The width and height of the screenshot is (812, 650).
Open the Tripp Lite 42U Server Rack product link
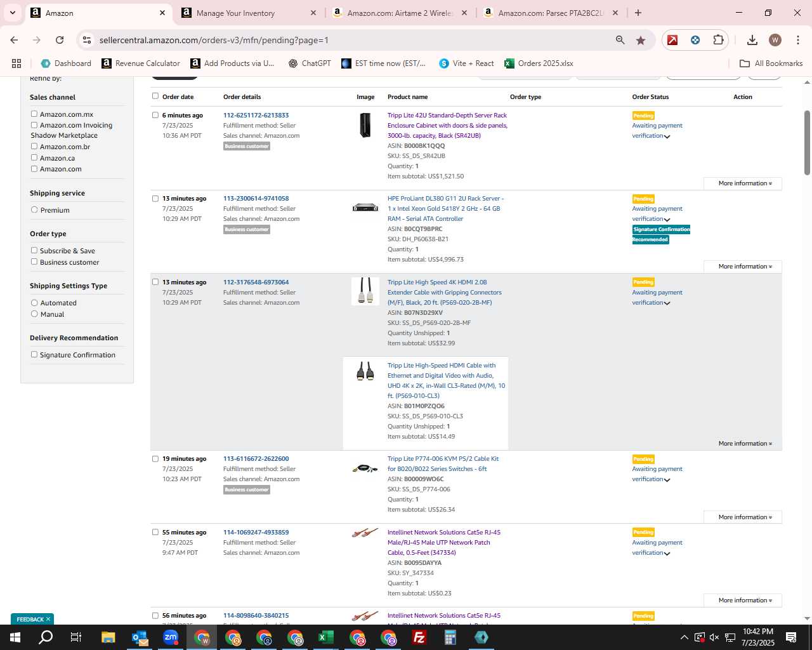[x=447, y=126]
